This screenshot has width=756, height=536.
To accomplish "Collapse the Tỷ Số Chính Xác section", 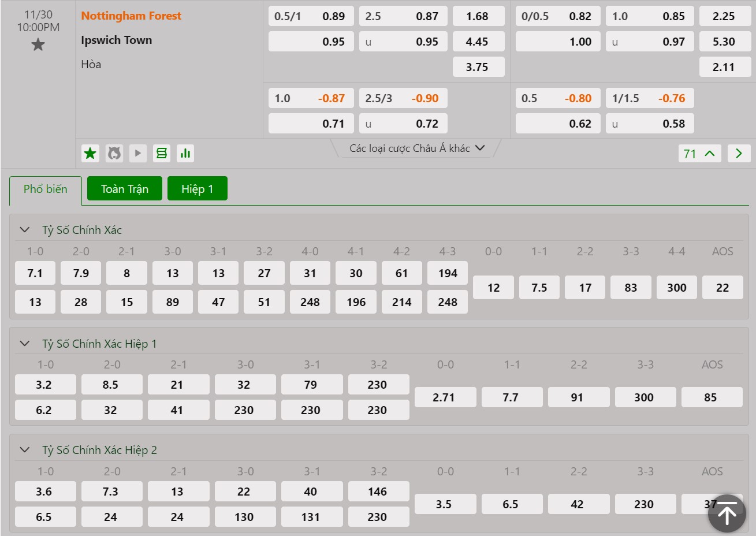I will [25, 230].
